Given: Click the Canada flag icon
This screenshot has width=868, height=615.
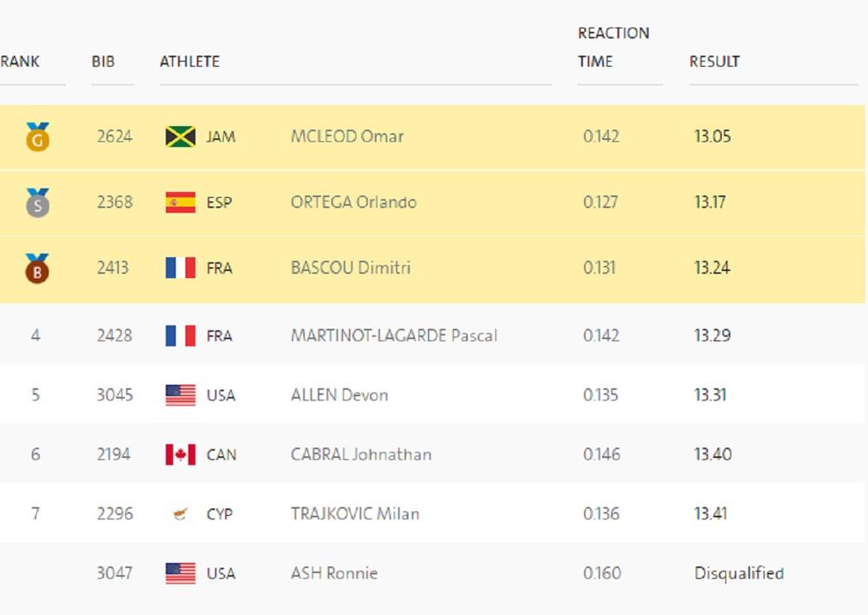Looking at the screenshot, I should [181, 454].
